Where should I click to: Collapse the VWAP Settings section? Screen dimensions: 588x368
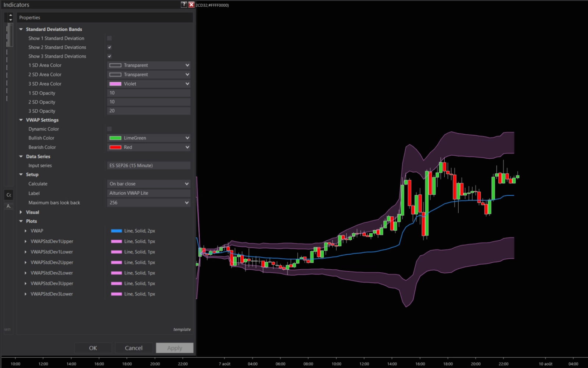[21, 120]
